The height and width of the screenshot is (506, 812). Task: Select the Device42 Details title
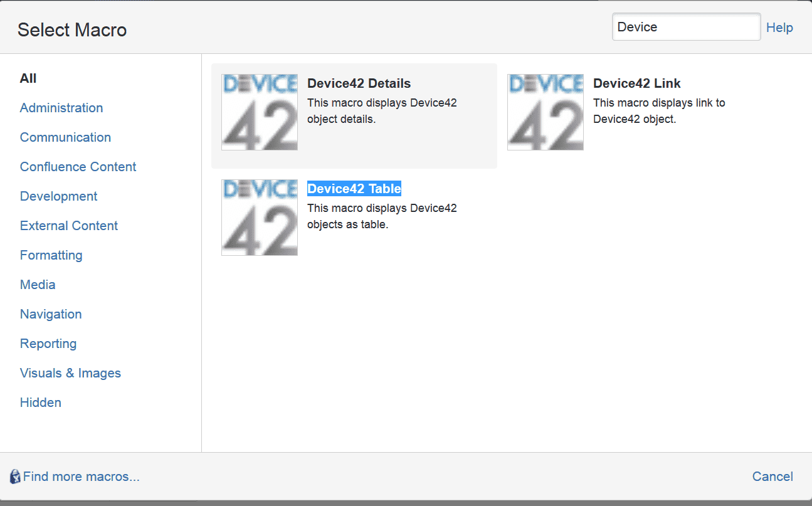click(359, 83)
